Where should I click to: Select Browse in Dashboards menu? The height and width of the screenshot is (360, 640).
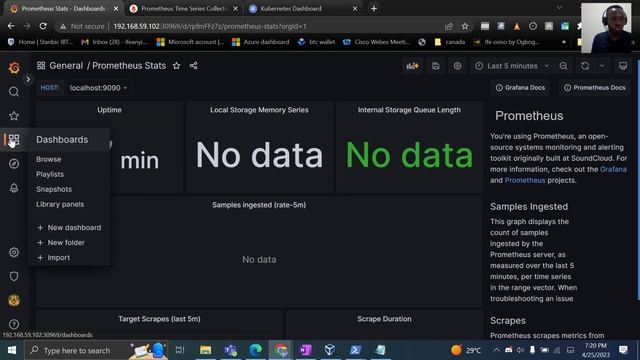pyautogui.click(x=49, y=159)
